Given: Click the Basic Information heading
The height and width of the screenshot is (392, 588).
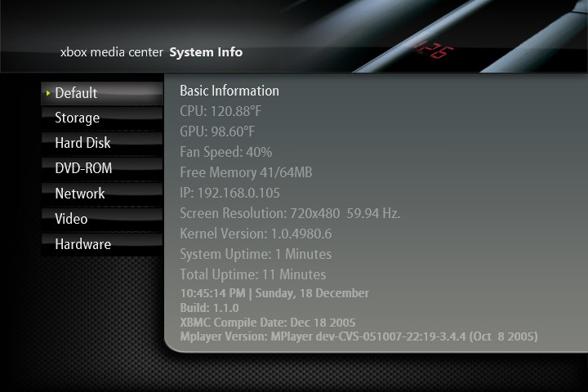Looking at the screenshot, I should (x=229, y=91).
